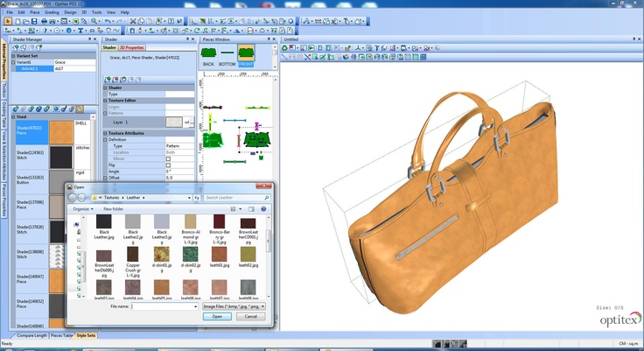
Task: Select the Text T tool
Action: 80,31
